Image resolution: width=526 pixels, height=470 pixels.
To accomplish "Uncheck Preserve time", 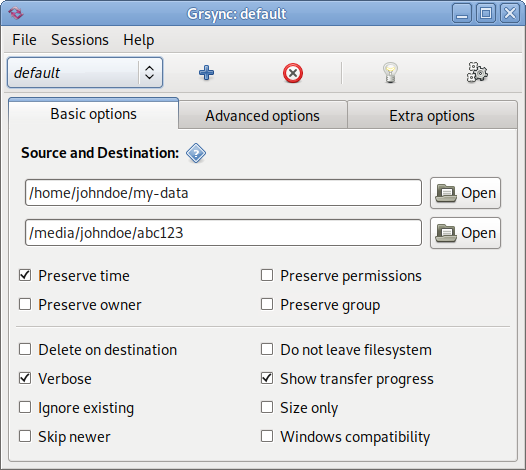I will (25, 275).
